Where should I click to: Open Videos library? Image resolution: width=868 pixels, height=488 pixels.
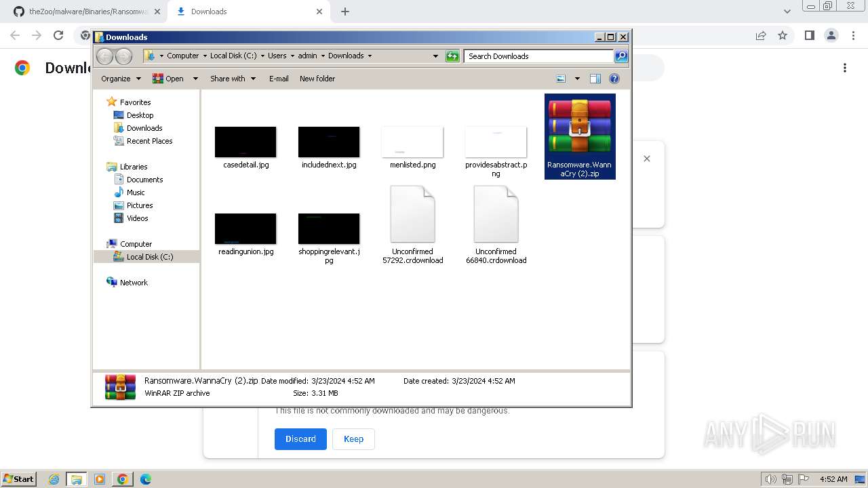137,218
